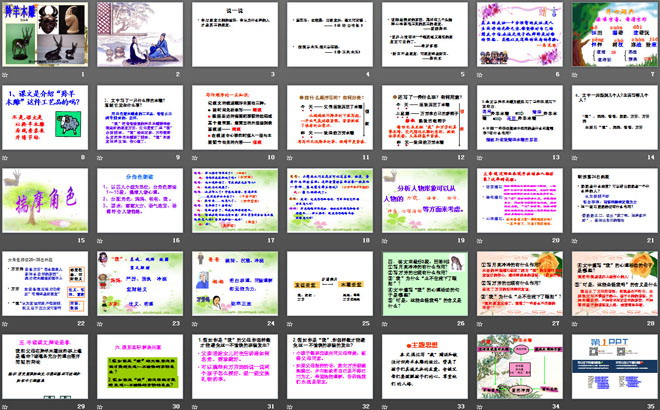660x410 pixels.
Task: Select slide 2 with two ancient scholars painting
Action: coord(140,34)
